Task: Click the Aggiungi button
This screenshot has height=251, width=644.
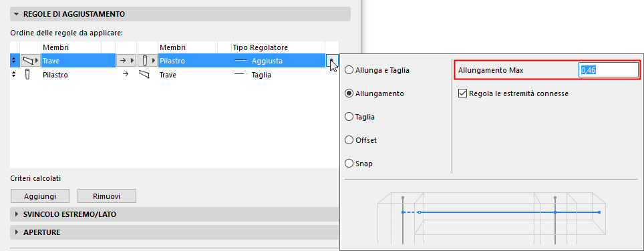Action: [x=40, y=196]
